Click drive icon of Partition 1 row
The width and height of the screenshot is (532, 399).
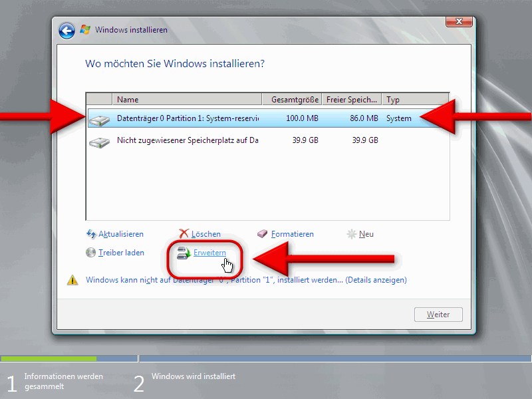pos(100,119)
